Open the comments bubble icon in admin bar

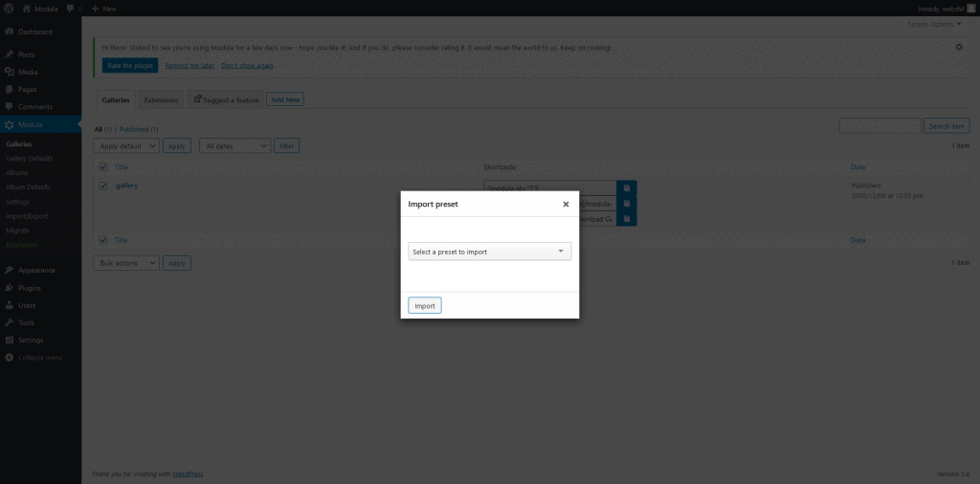[x=72, y=8]
